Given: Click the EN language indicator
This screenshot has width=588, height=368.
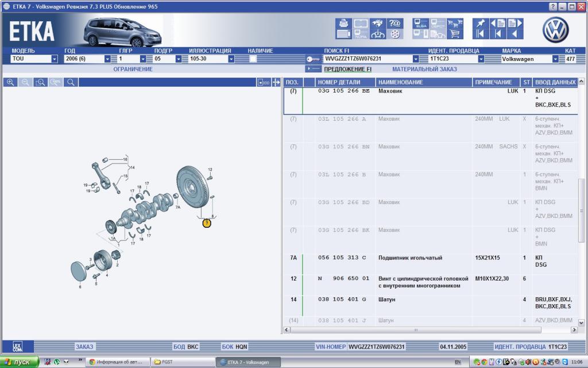Looking at the screenshot, I should point(458,362).
